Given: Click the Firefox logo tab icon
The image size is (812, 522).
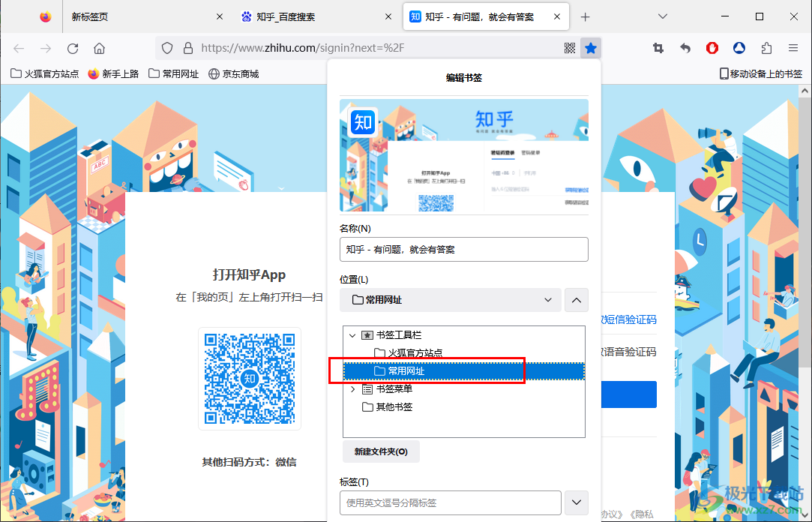Looking at the screenshot, I should 46,16.
